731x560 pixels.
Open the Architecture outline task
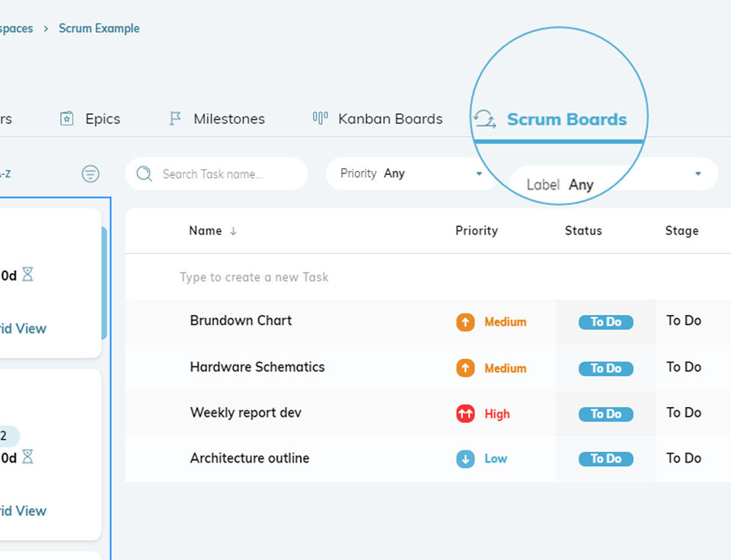click(x=250, y=459)
